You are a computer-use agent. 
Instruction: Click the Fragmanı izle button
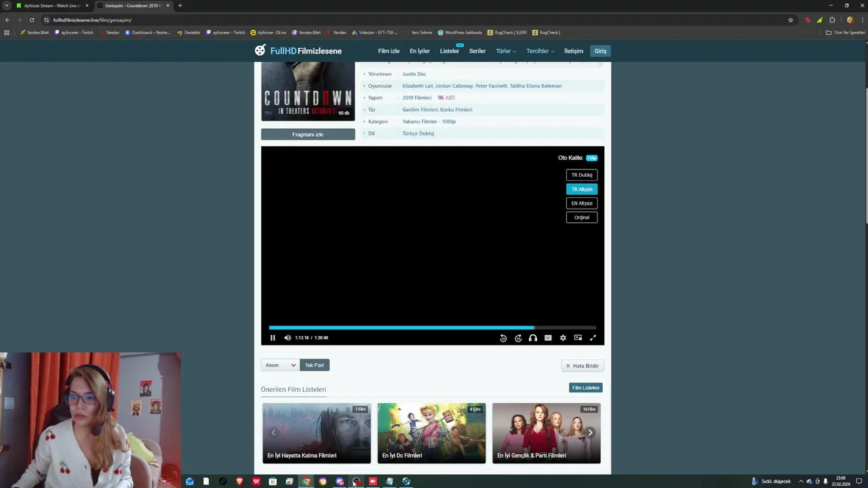click(x=308, y=134)
